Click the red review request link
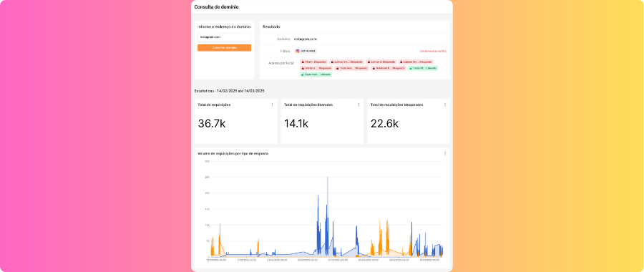644x272 pixels. [433, 51]
